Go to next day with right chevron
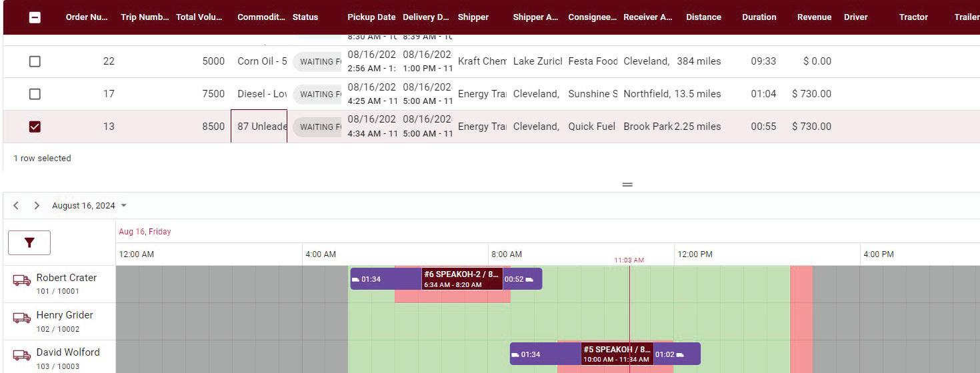This screenshot has height=373, width=980. point(37,206)
